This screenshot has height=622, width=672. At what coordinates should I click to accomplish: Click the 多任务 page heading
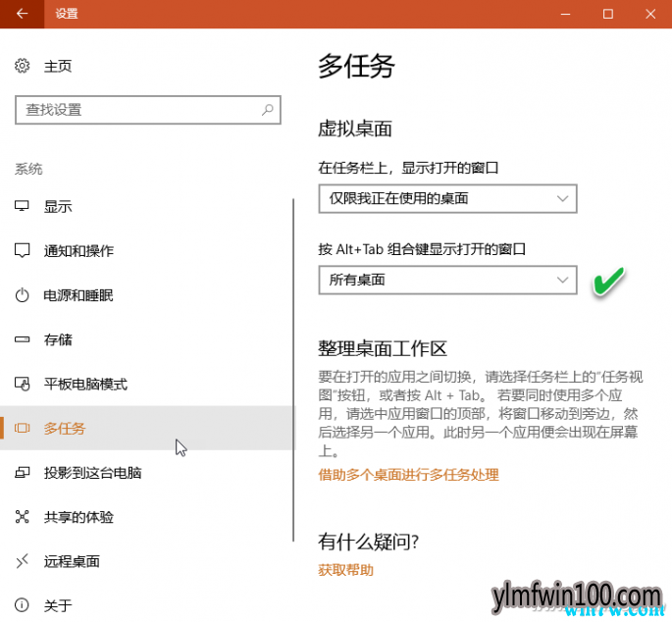click(356, 66)
